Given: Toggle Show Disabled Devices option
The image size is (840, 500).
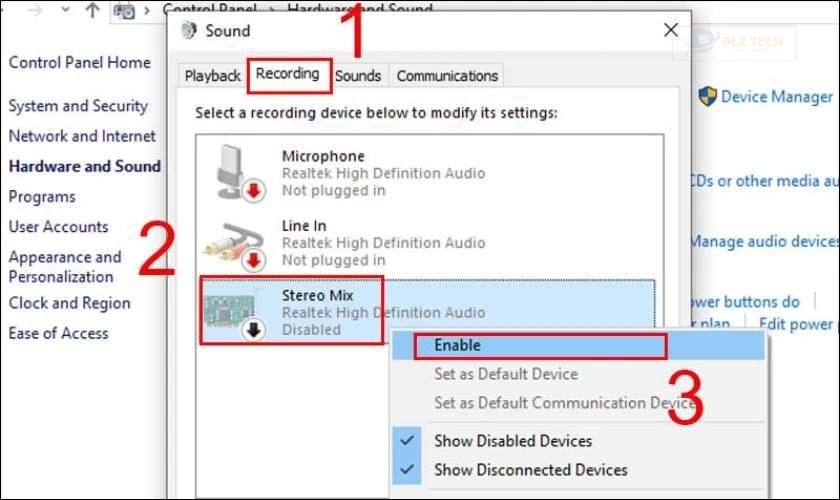Looking at the screenshot, I should coord(512,440).
